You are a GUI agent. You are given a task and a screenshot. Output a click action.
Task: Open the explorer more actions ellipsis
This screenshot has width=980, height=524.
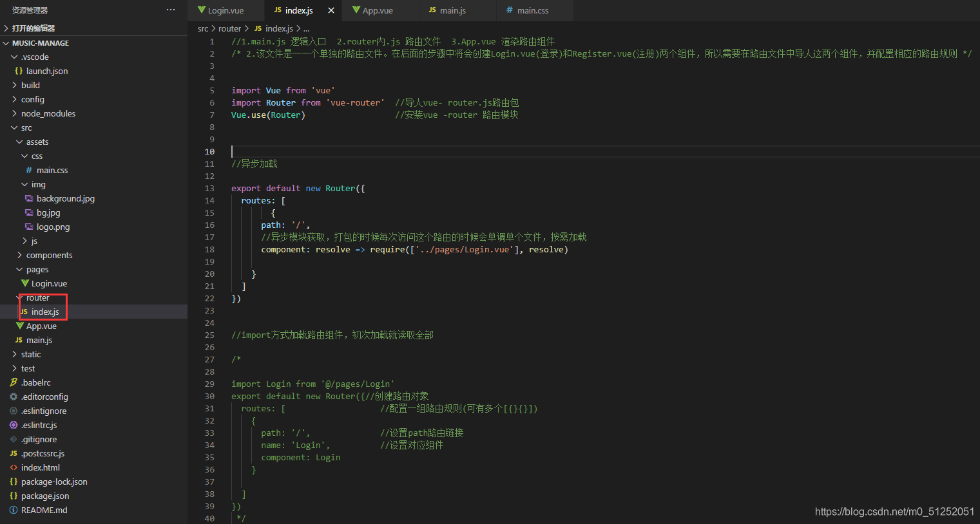(x=171, y=10)
